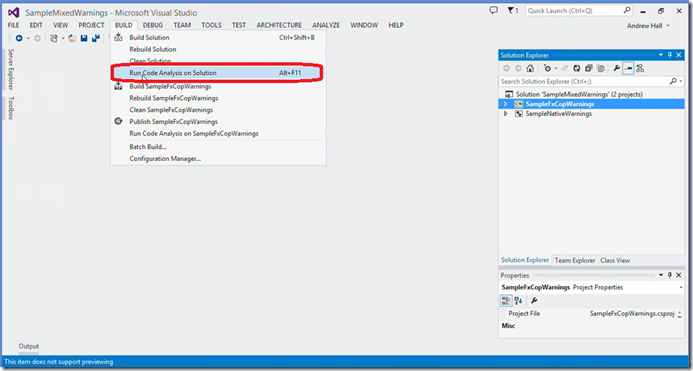This screenshot has height=371, width=693.
Task: Click the Quick Launch magnifier icon
Action: click(627, 10)
